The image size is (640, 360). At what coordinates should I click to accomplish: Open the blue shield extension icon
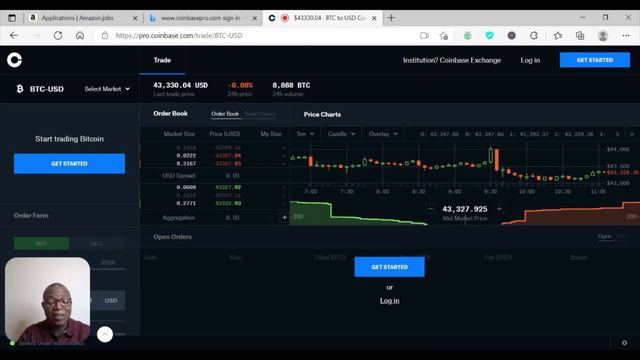click(489, 36)
